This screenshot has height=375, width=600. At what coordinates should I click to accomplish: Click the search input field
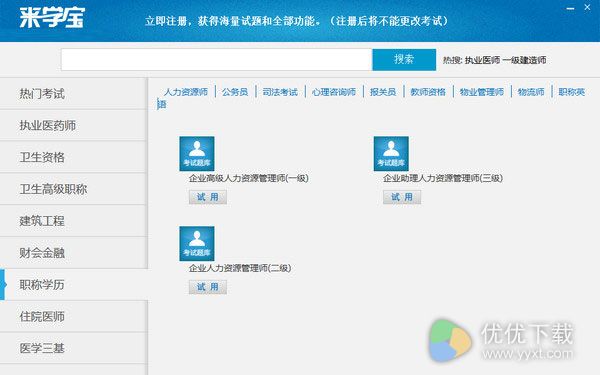pos(217,60)
